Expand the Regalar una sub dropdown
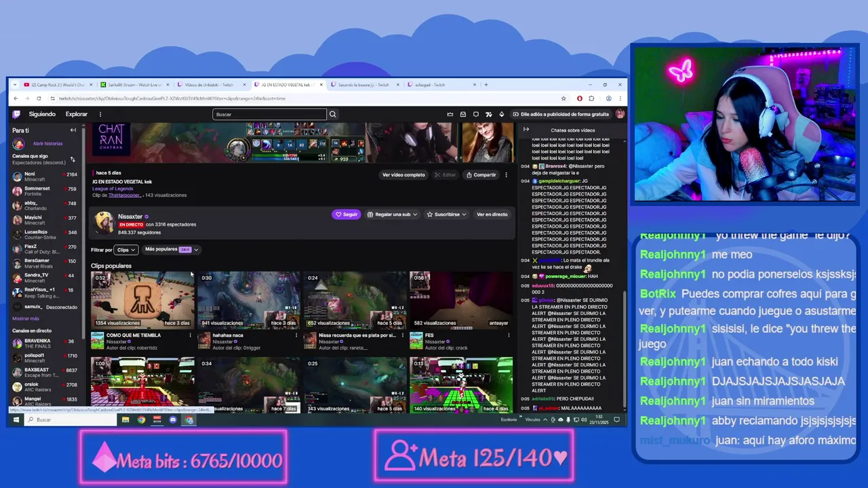 point(392,214)
